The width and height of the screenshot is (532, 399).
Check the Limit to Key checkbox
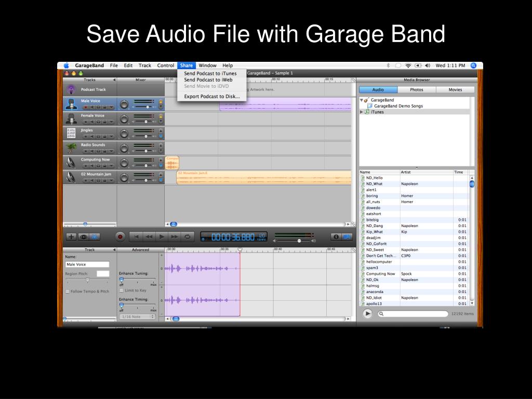(x=122, y=290)
